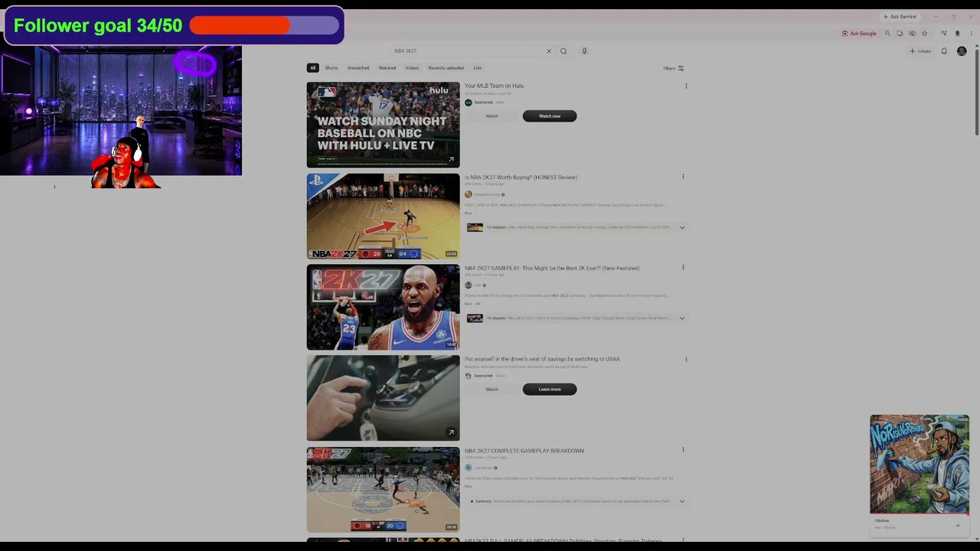Open the external link arrow on Hulu thumbnail
The height and width of the screenshot is (551, 980).
coord(451,160)
